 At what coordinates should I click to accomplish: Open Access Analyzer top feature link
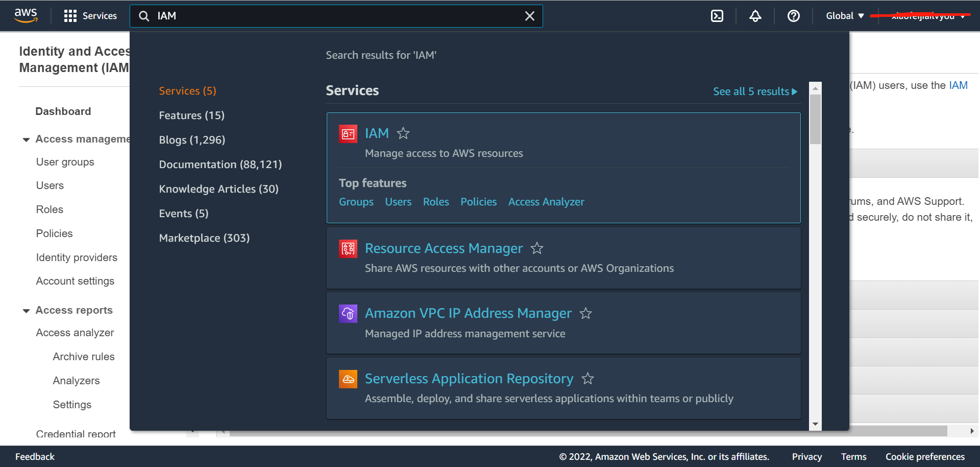[546, 202]
